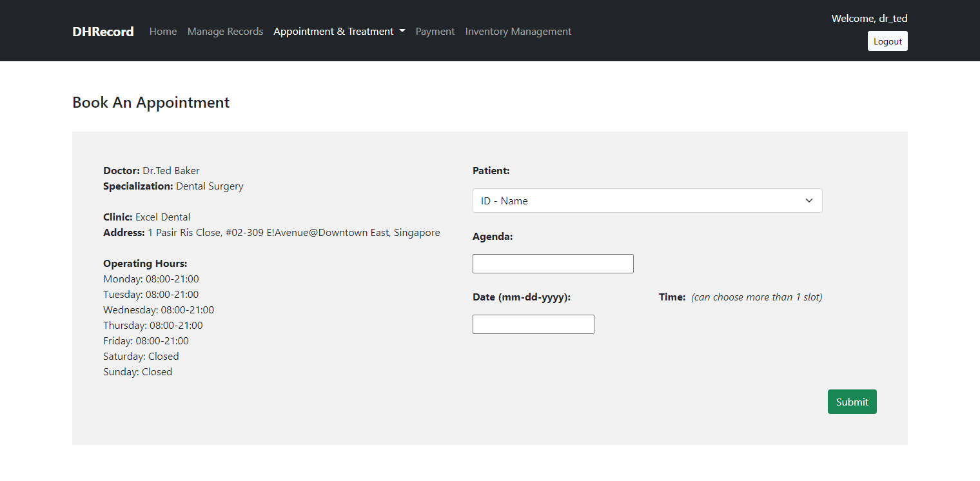Viewport: 980px width, 481px height.
Task: Click 'Sunday: Closed' hours row
Action: 138,372
